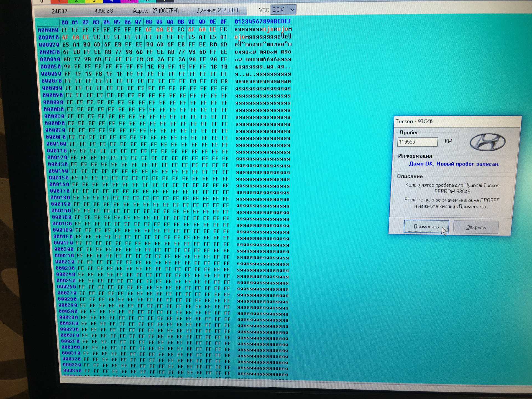Select the red buffer tab 1
The width and height of the screenshot is (532, 399).
59,1
